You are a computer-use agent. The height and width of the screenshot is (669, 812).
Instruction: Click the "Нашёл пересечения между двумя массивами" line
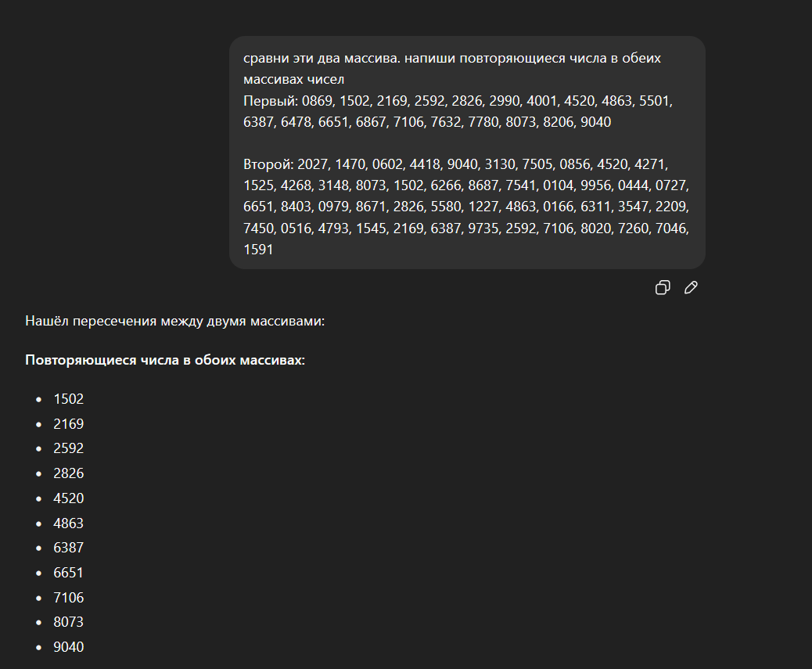(x=174, y=321)
